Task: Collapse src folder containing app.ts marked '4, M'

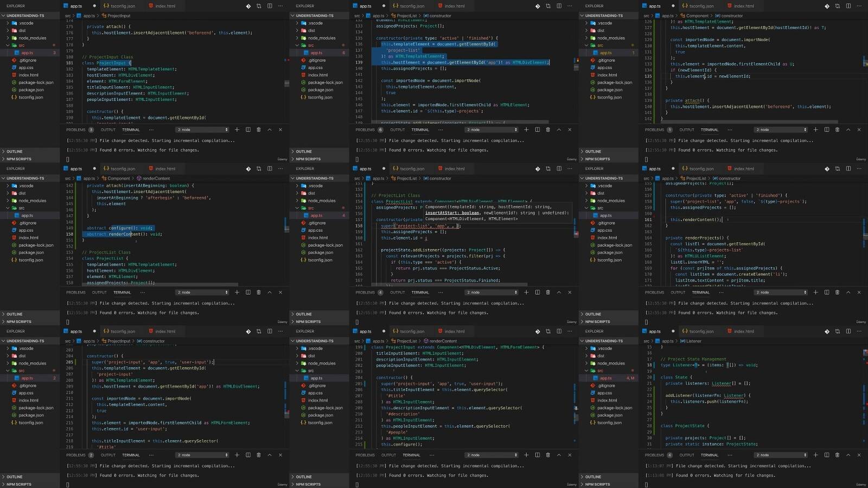Action: [x=600, y=371]
